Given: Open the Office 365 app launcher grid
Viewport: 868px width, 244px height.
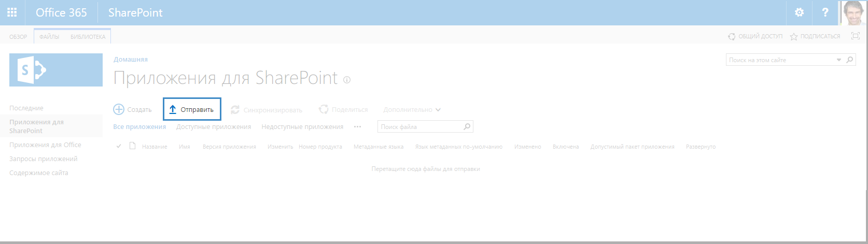Looking at the screenshot, I should pyautogui.click(x=12, y=12).
